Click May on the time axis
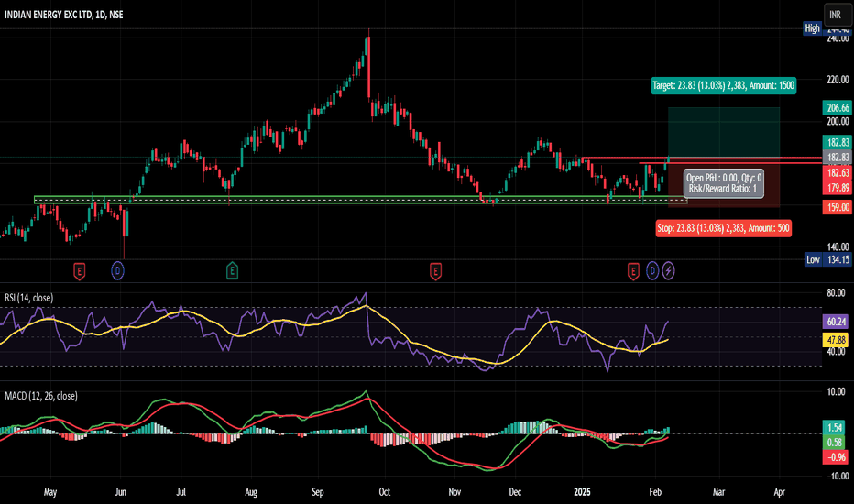This screenshot has height=504, width=854. tap(50, 492)
